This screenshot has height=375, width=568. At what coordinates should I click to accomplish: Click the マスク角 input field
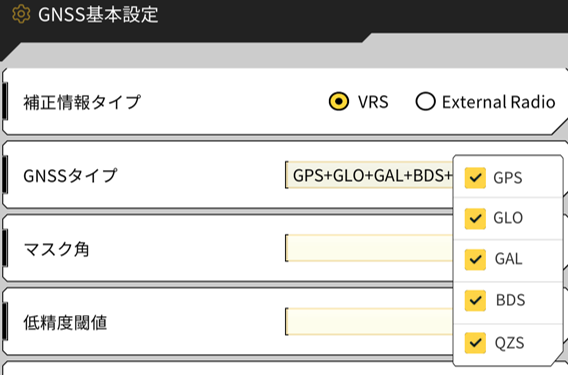click(x=369, y=248)
